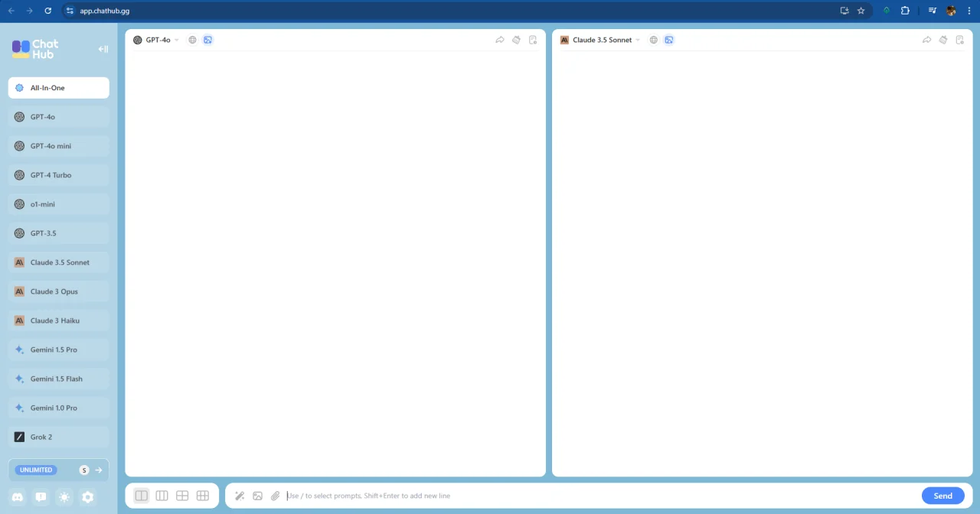Viewport: 980px width, 514px height.
Task: Open the Discord community link
Action: click(x=18, y=497)
